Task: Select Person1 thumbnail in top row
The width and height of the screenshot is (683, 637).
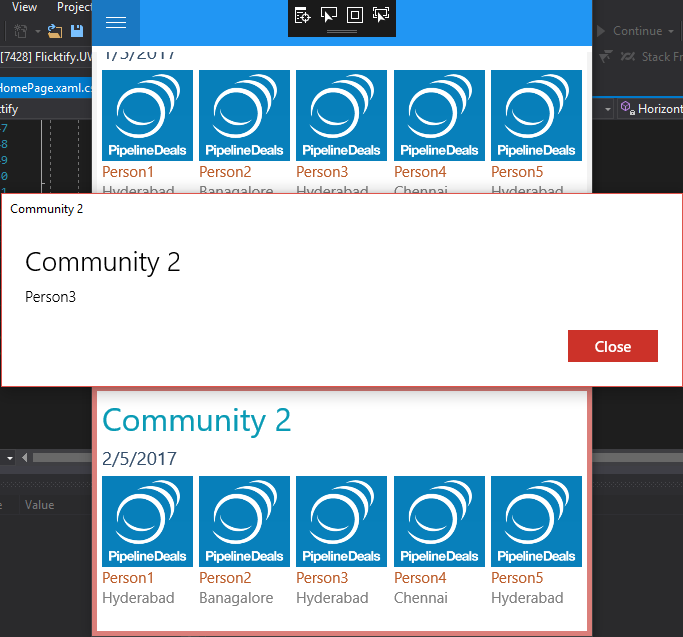Action: (x=147, y=115)
